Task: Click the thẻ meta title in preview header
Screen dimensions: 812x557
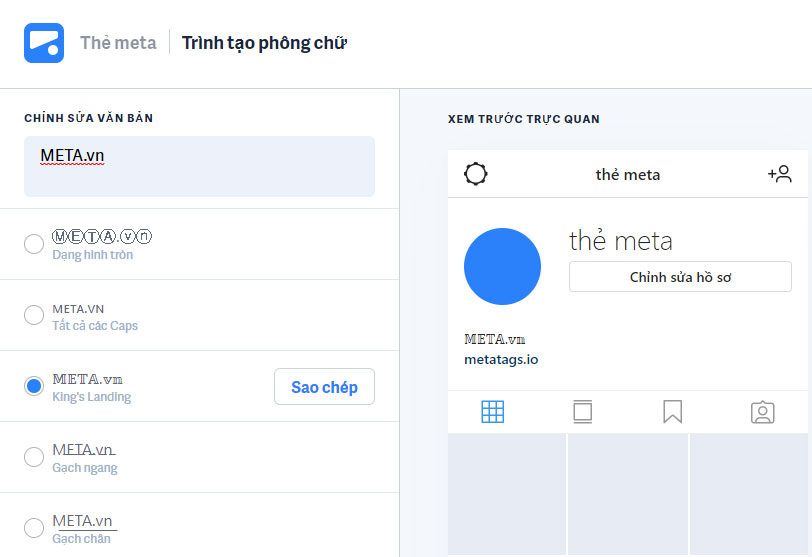Action: tap(628, 174)
